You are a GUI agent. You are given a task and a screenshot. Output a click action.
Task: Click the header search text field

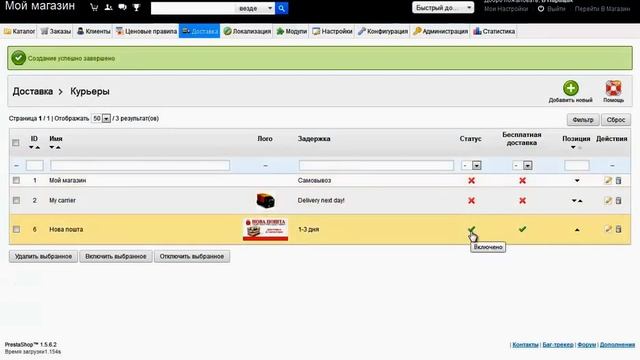(x=193, y=8)
